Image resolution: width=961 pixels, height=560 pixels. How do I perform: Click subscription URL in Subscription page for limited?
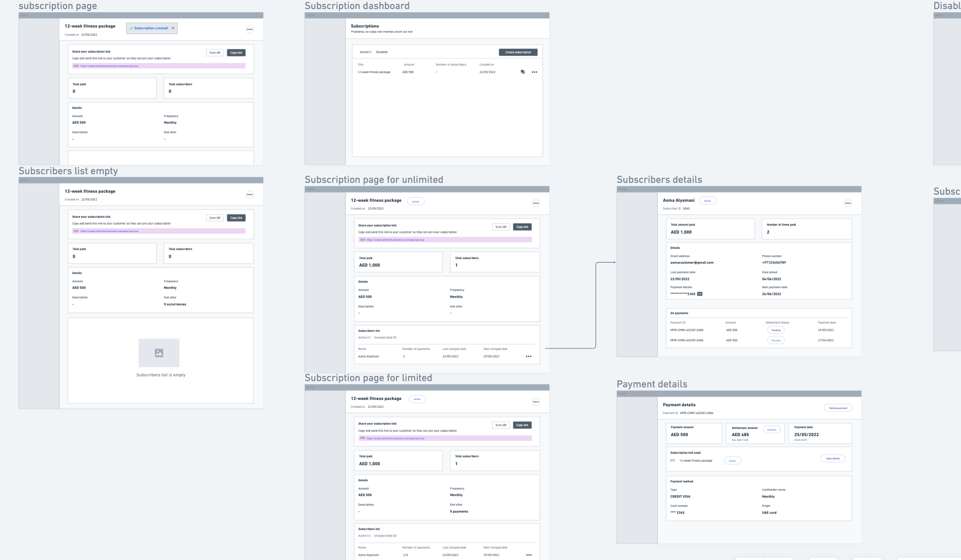point(395,438)
